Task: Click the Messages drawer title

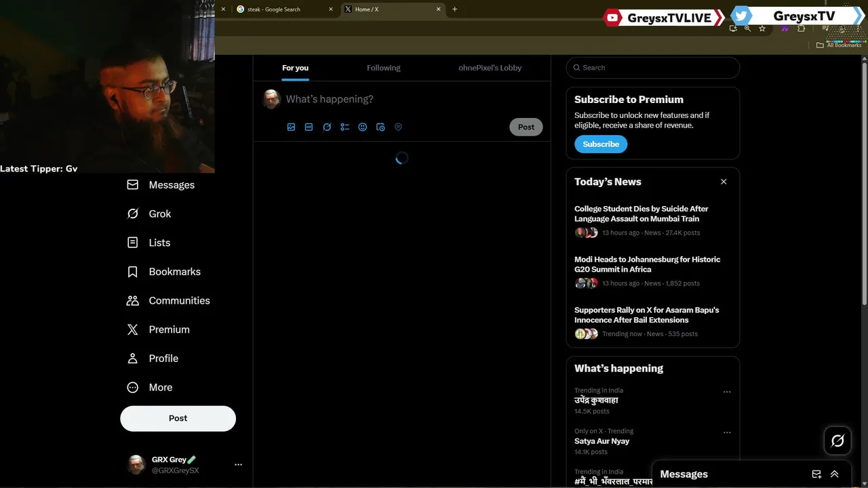Action: 684,474
